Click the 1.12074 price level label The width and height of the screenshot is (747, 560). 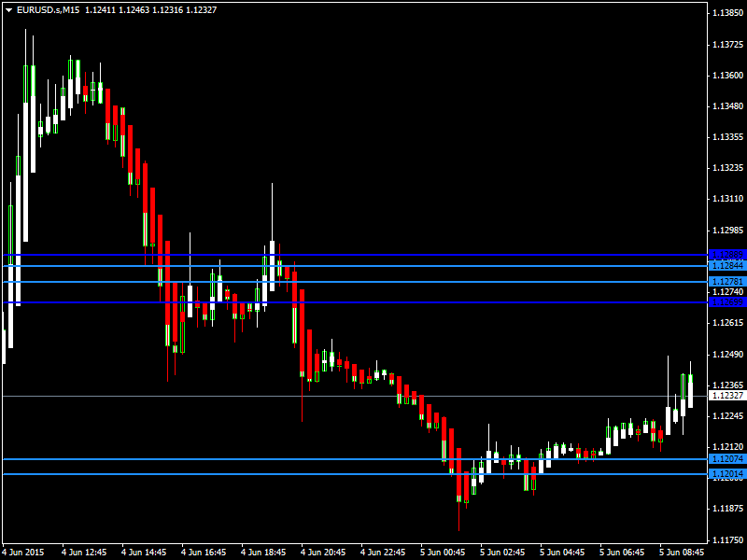pos(726,459)
